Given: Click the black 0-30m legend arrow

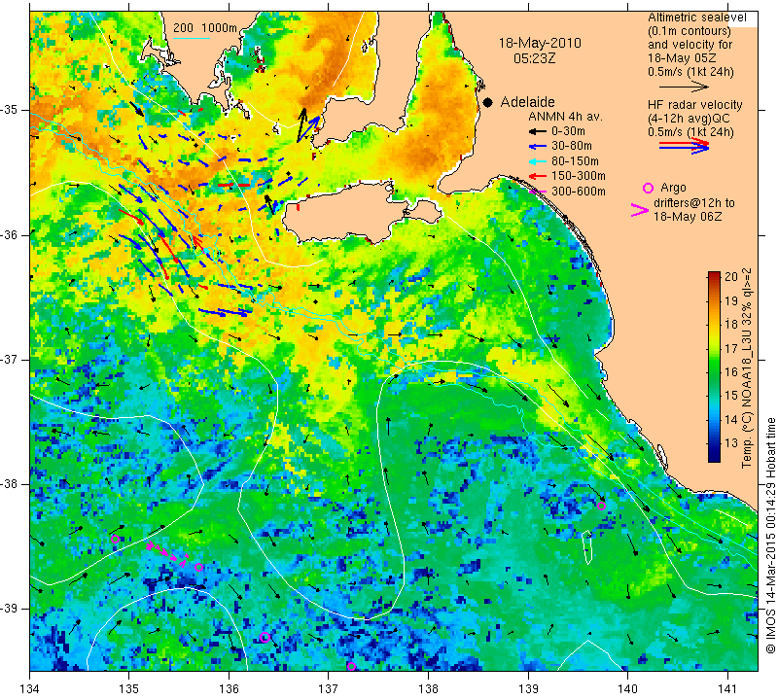Looking at the screenshot, I should (537, 131).
